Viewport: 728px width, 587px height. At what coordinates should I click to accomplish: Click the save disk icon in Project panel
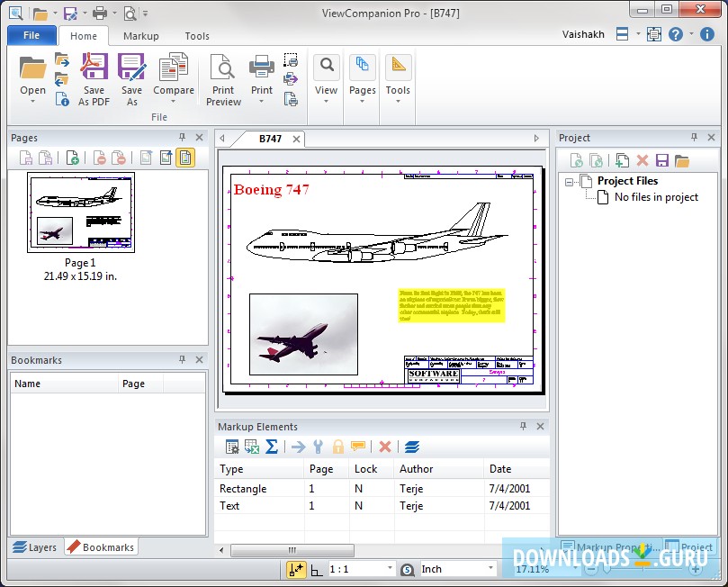point(662,160)
